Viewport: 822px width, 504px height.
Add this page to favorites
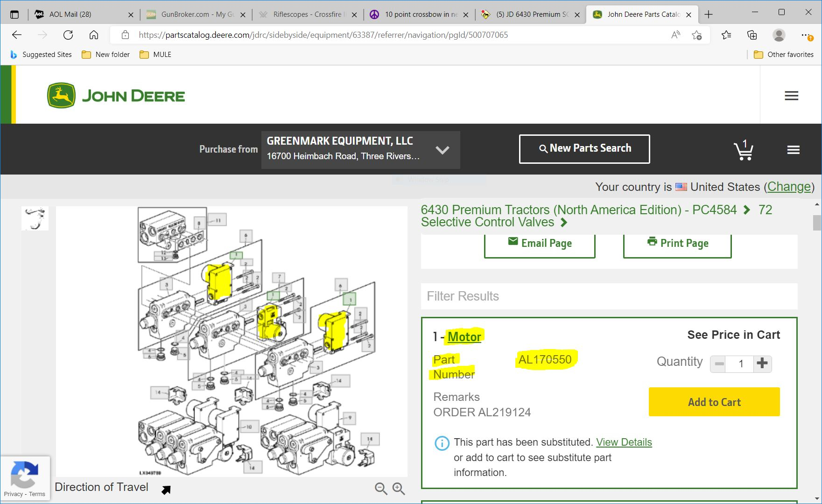click(696, 35)
